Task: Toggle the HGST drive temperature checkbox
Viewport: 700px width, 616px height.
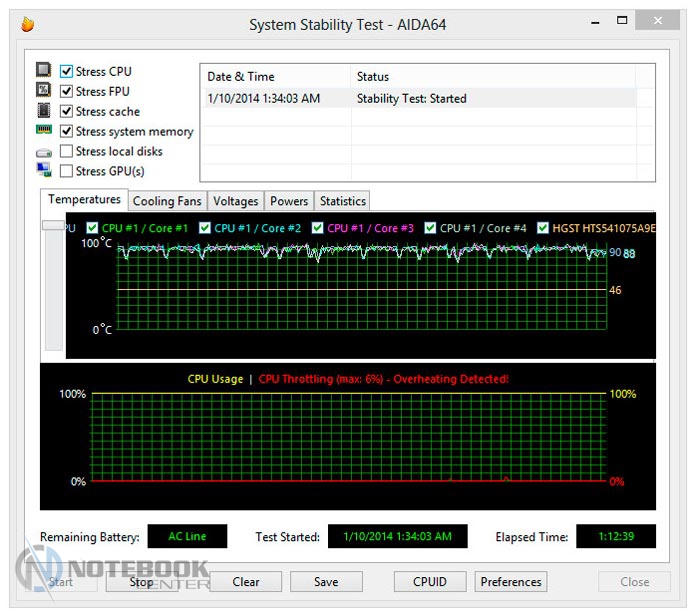Action: 544,228
